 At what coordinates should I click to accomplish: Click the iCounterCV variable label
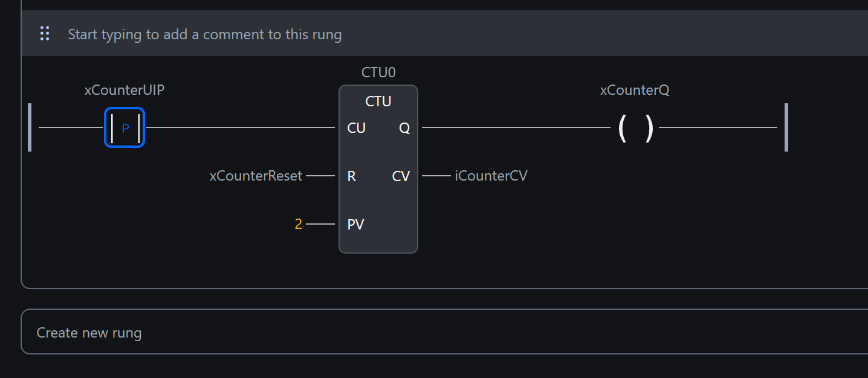pos(491,176)
